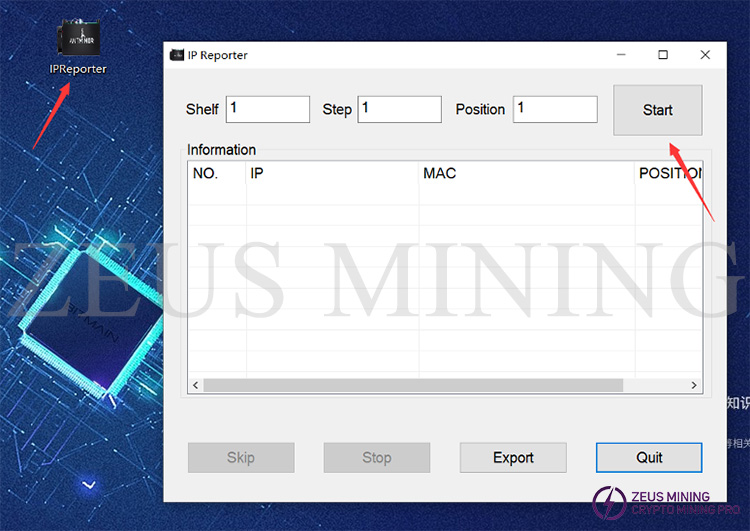This screenshot has width=750, height=531.
Task: Quit the IP Reporter application
Action: click(x=649, y=458)
